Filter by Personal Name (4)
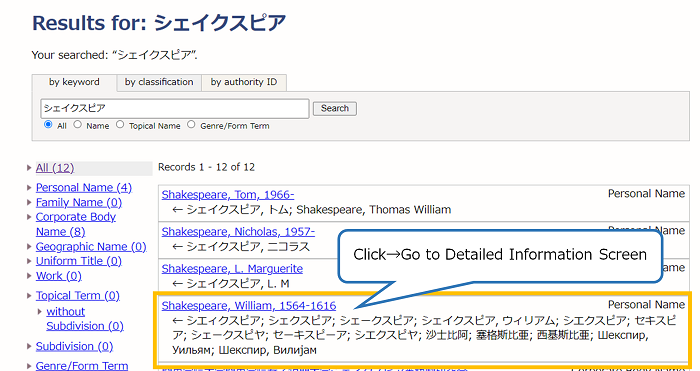The width and height of the screenshot is (700, 371). click(83, 188)
